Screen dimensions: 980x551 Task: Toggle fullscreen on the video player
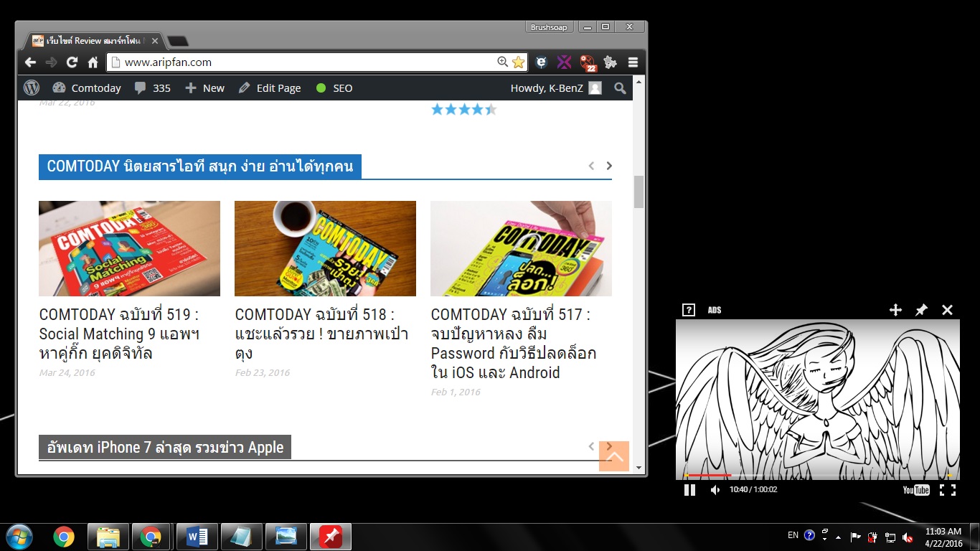[948, 490]
